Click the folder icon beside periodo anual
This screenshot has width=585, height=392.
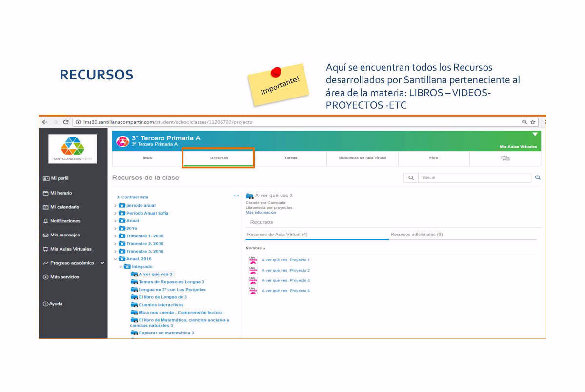[x=122, y=205]
